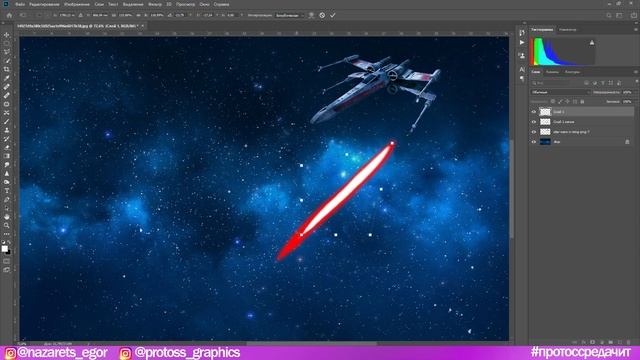Select the Rectangular Marquee tool
This screenshot has height=360, width=640.
7,43
